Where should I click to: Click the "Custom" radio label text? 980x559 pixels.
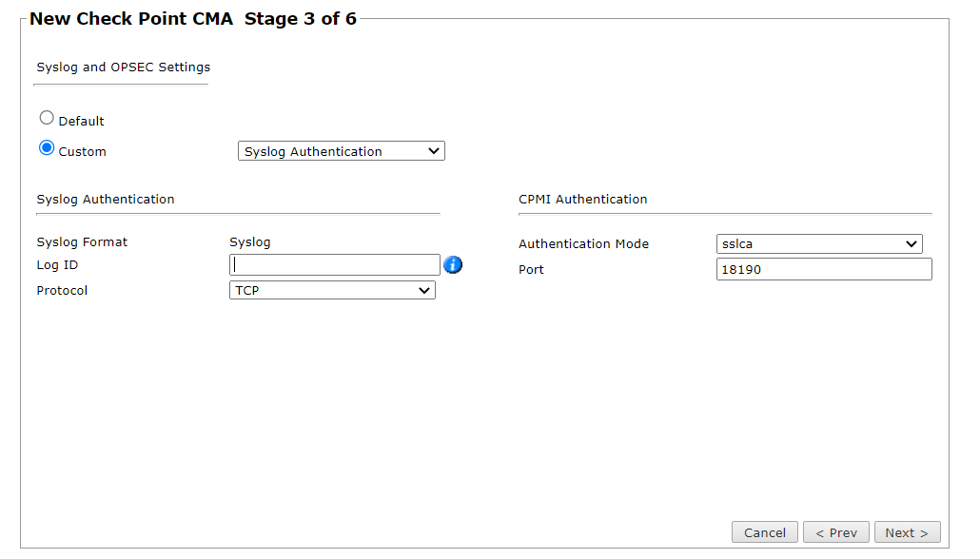pos(83,152)
